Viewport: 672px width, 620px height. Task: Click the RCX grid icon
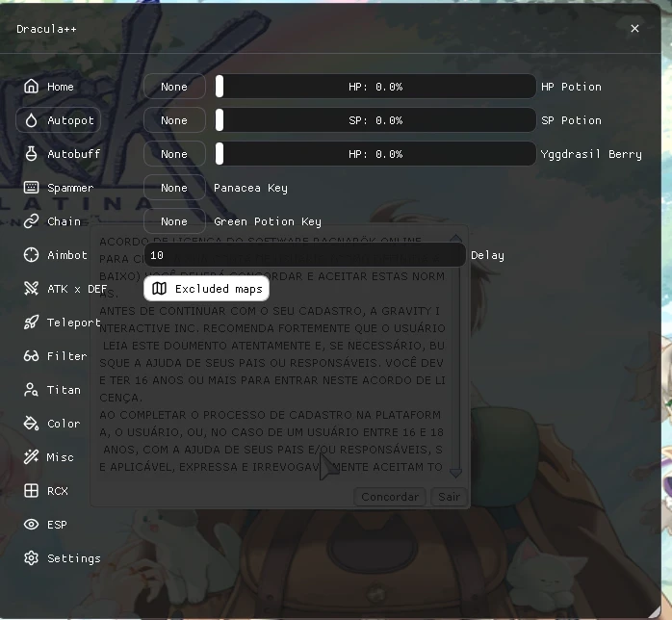[x=31, y=491]
